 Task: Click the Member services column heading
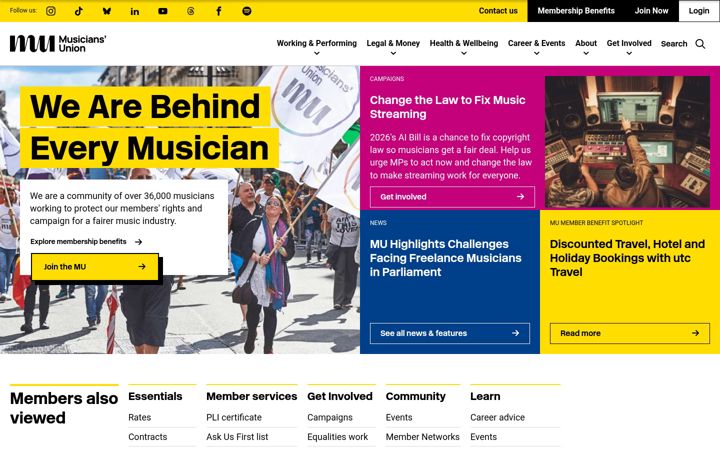(x=252, y=396)
